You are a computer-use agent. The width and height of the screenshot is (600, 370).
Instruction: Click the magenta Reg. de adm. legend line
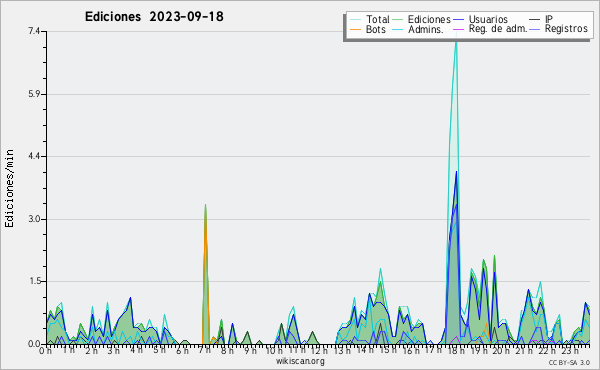458,29
